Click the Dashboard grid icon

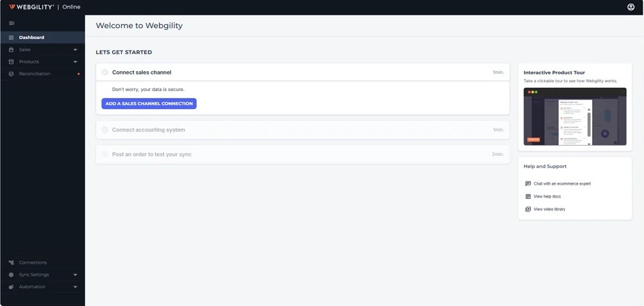(x=11, y=37)
